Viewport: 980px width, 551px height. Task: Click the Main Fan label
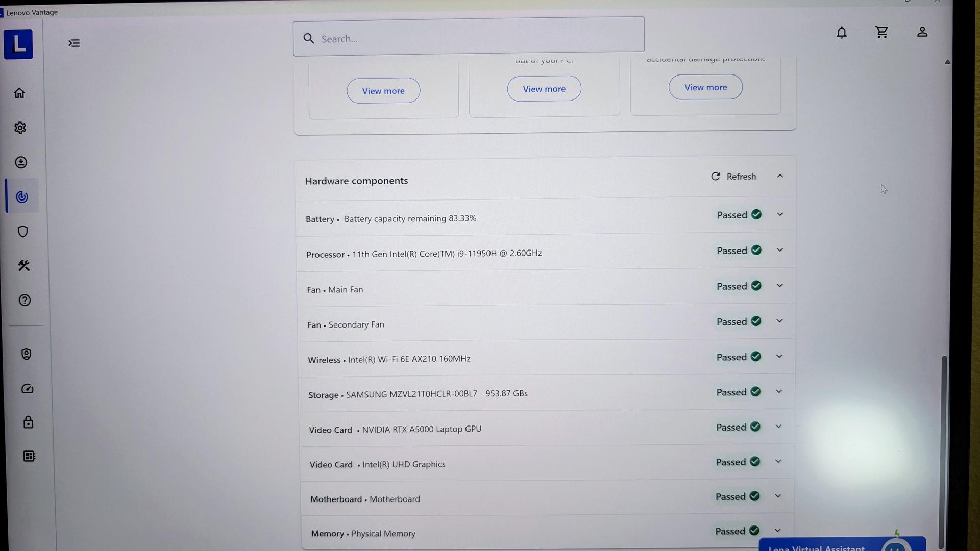(x=346, y=289)
